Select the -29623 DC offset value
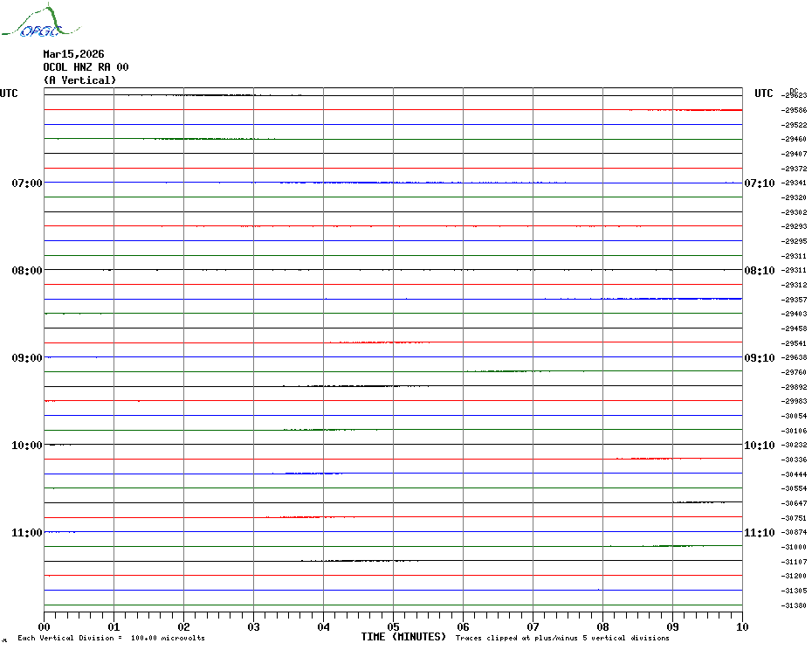 click(795, 95)
